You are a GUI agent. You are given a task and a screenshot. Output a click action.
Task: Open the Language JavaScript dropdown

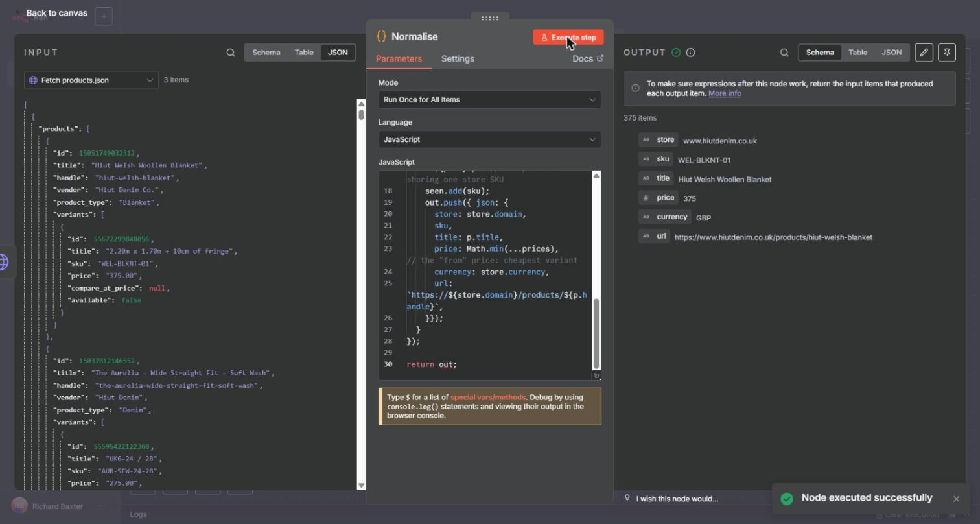[x=490, y=139]
